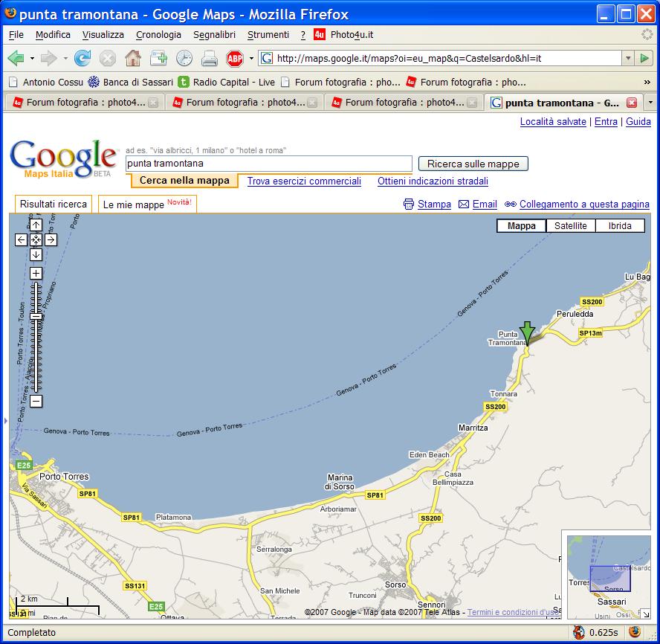
Task: Open the Banca di Sassari bookmark
Action: point(131,82)
